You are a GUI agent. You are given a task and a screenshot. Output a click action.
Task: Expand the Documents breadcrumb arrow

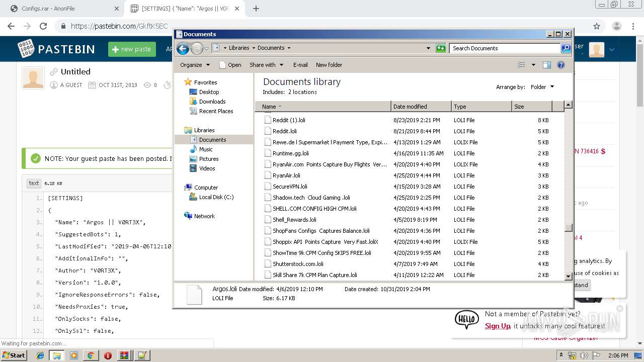tap(289, 48)
